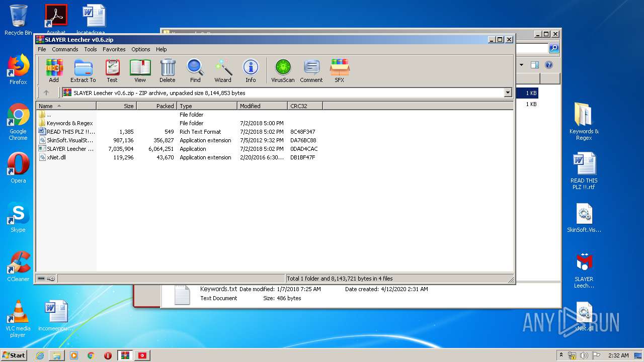Open Firefox desktop shortcut
Viewport: 644px width, 362px height.
[x=18, y=69]
